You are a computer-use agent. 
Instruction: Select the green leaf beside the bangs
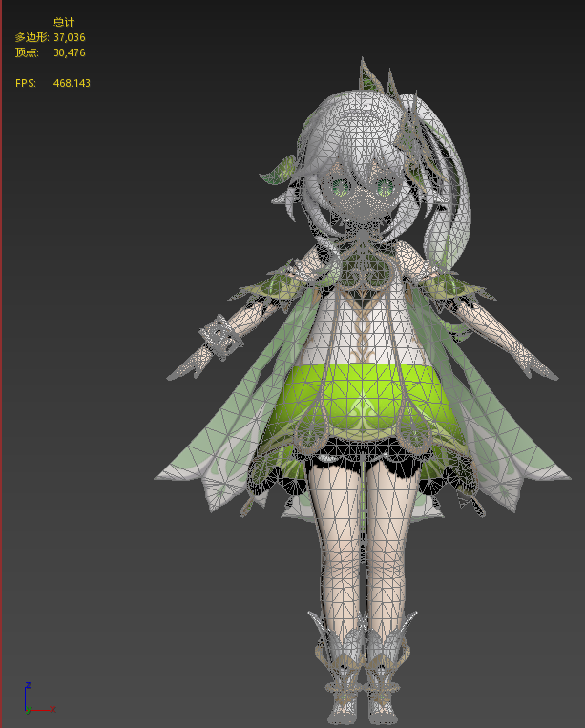click(281, 172)
